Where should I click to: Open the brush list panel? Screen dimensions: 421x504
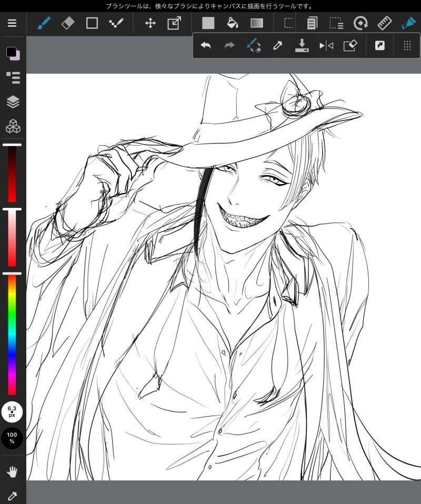point(13,77)
